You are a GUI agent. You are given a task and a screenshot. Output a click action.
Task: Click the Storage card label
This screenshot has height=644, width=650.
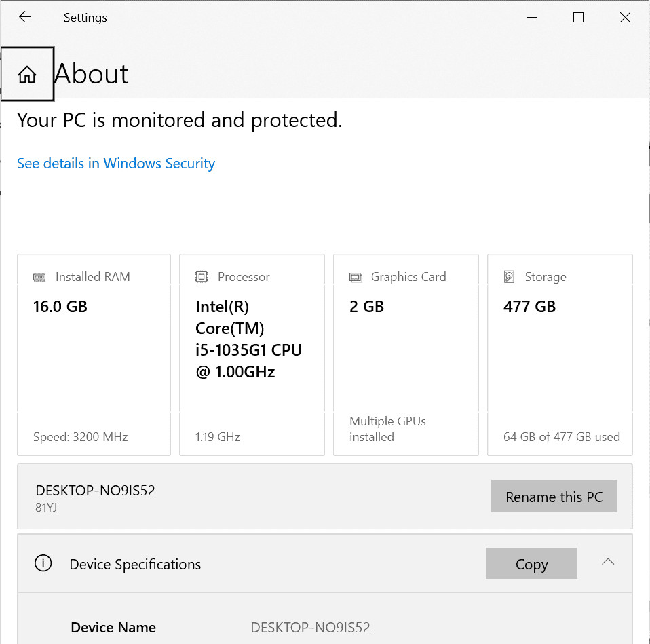tap(546, 277)
